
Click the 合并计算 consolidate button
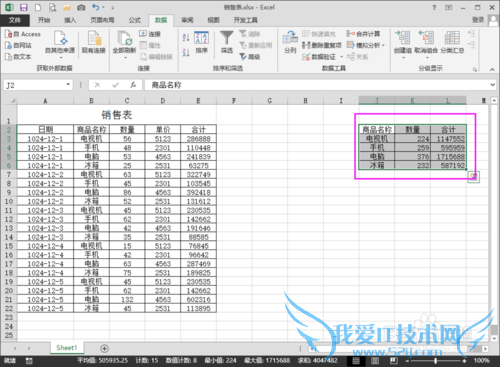(x=363, y=34)
